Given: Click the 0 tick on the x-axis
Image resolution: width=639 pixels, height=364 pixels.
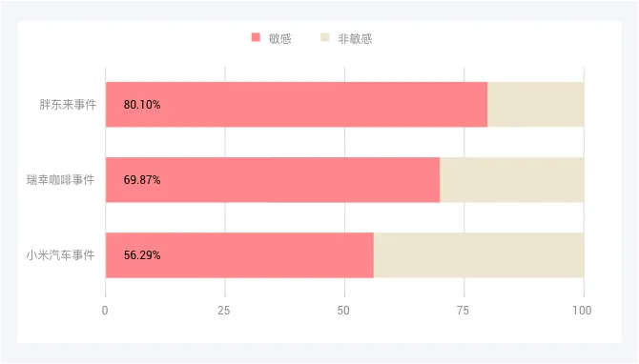Looking at the screenshot, I should [105, 311].
